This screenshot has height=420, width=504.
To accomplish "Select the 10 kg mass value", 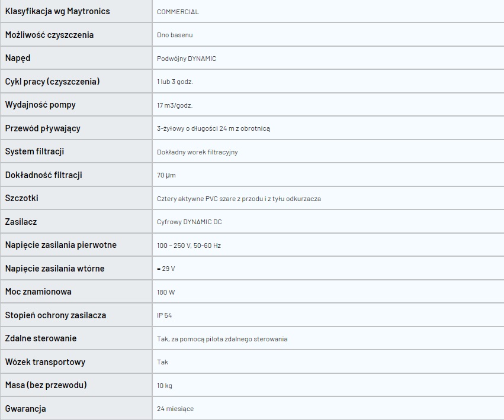I will tap(164, 386).
